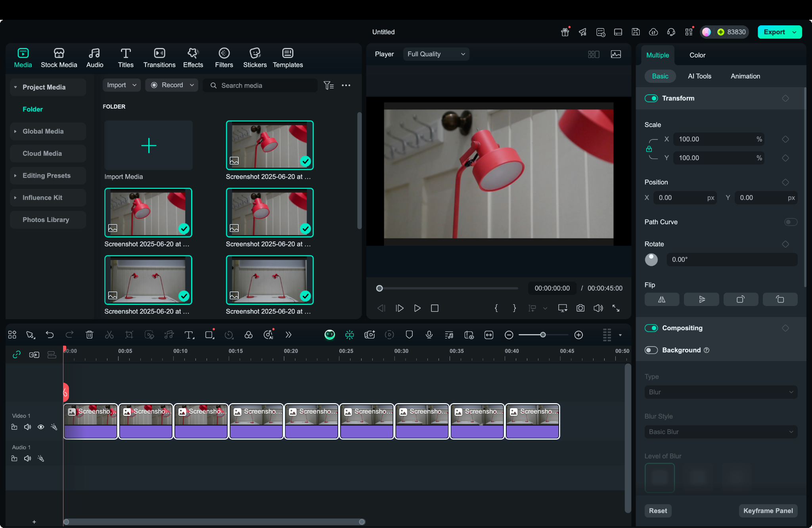The image size is (812, 528).
Task: Click the filter and sort media icon
Action: point(329,85)
